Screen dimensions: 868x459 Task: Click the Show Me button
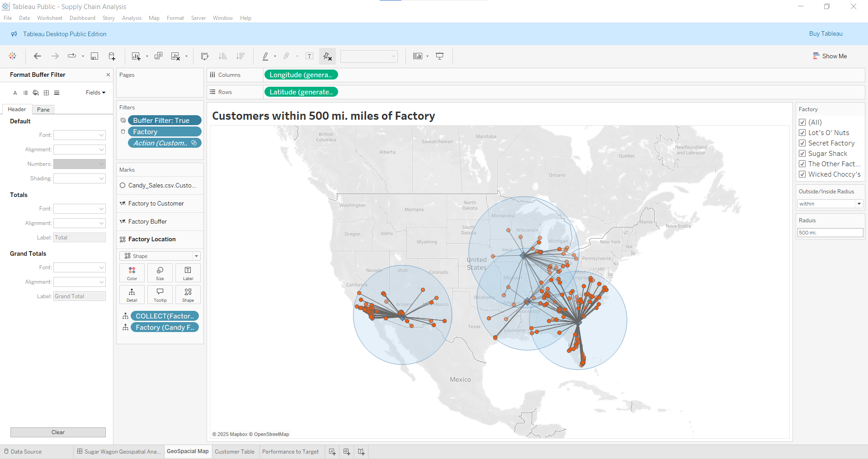(x=830, y=56)
